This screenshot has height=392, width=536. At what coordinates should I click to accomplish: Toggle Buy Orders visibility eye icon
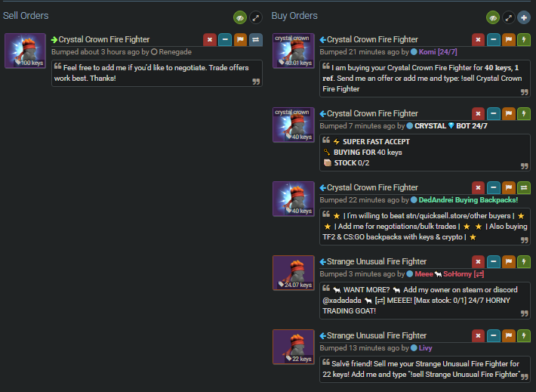click(492, 17)
